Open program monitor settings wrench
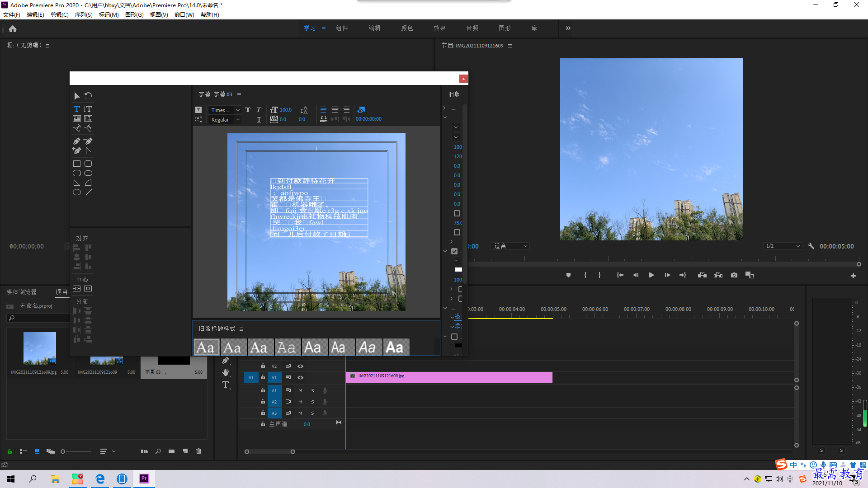The image size is (868, 488). tap(811, 246)
